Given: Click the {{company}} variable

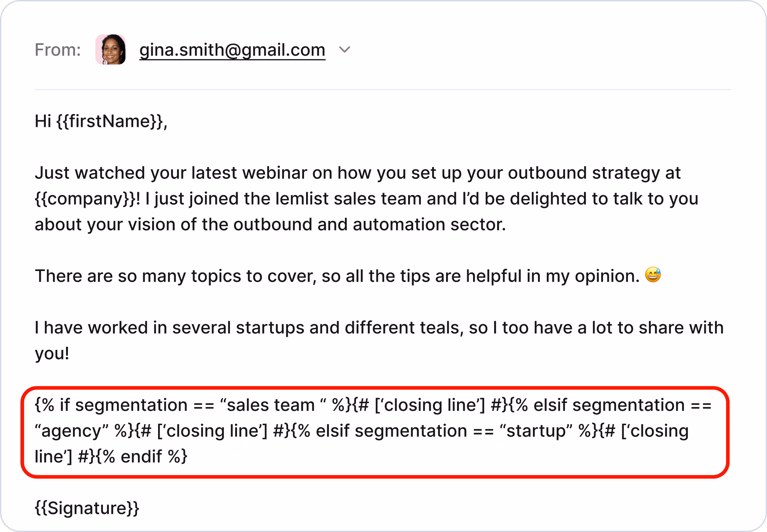Looking at the screenshot, I should point(85,199).
